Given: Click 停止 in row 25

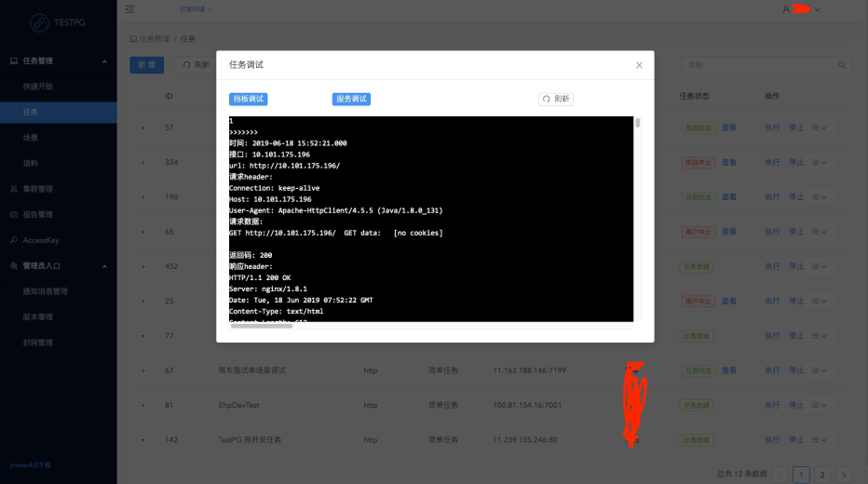Looking at the screenshot, I should tap(796, 301).
